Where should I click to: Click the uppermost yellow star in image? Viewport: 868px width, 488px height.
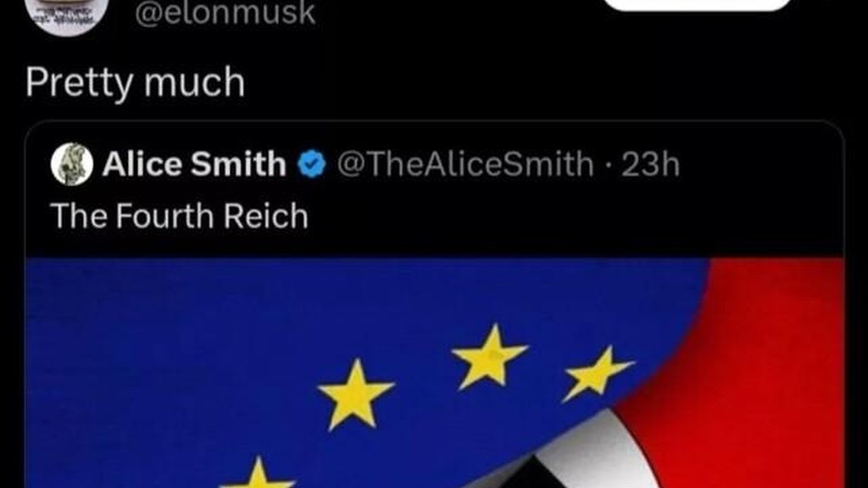tap(489, 357)
